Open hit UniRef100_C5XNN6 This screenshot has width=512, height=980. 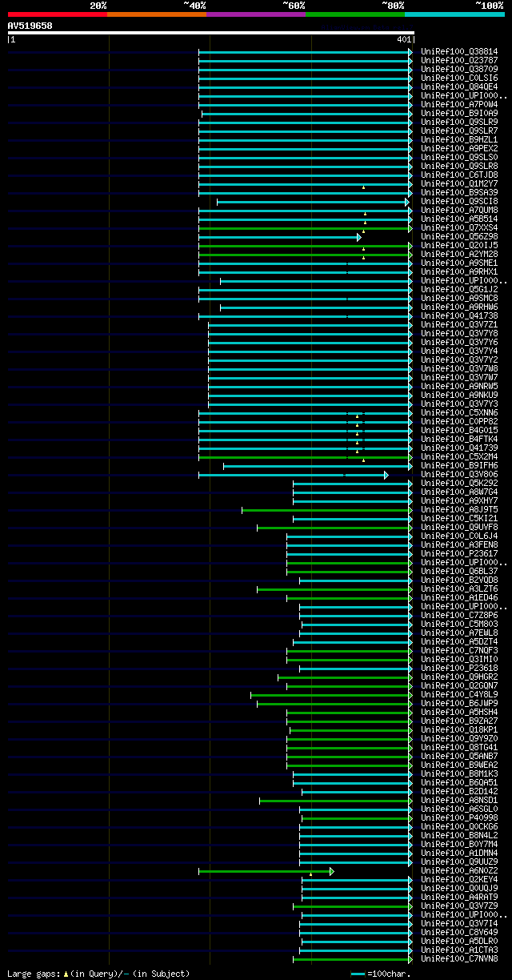[x=459, y=413]
